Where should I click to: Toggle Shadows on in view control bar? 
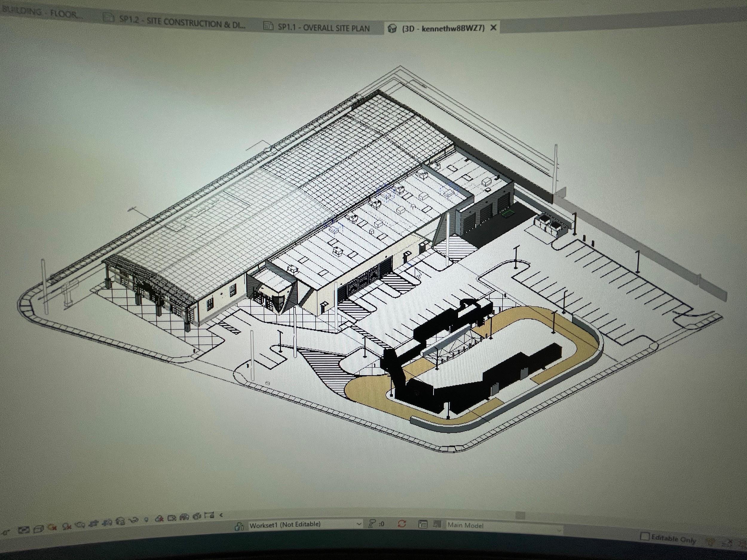pos(67,526)
